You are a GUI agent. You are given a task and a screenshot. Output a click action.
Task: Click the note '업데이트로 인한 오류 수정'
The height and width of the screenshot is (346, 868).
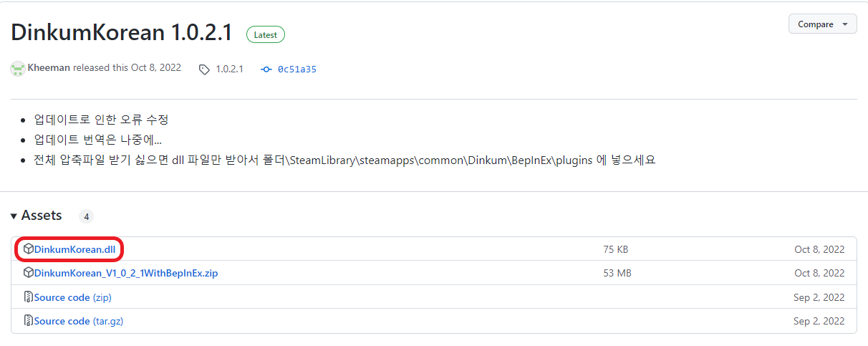pyautogui.click(x=101, y=119)
